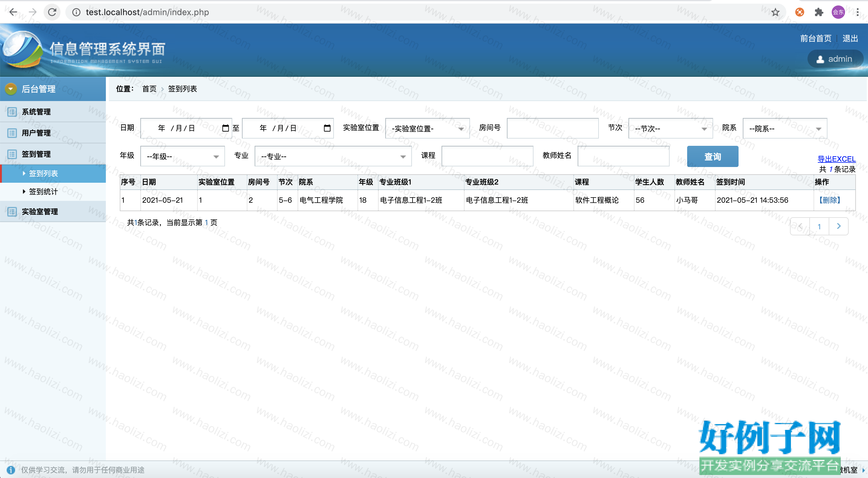The width and height of the screenshot is (868, 478).
Task: Click the site info icon in address bar
Action: 77,12
